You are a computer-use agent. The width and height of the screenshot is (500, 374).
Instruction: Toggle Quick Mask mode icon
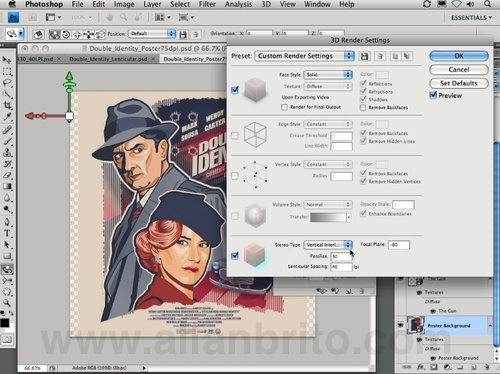pos(7,340)
